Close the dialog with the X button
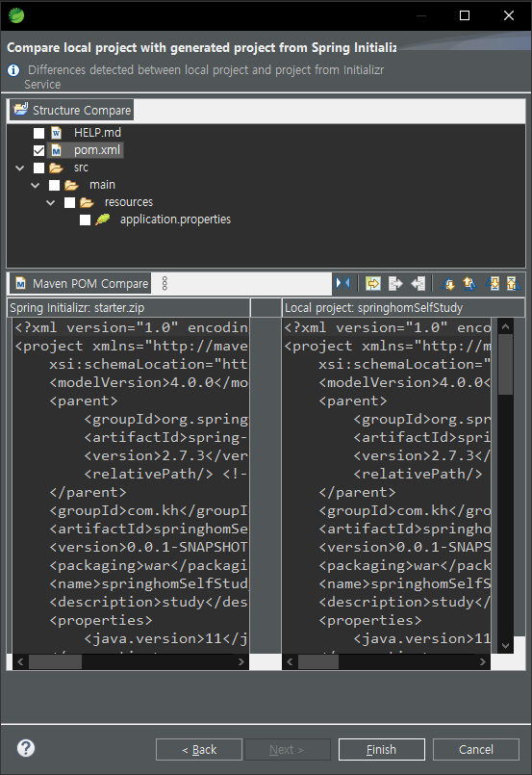Viewport: 532px width, 775px height. click(x=509, y=15)
